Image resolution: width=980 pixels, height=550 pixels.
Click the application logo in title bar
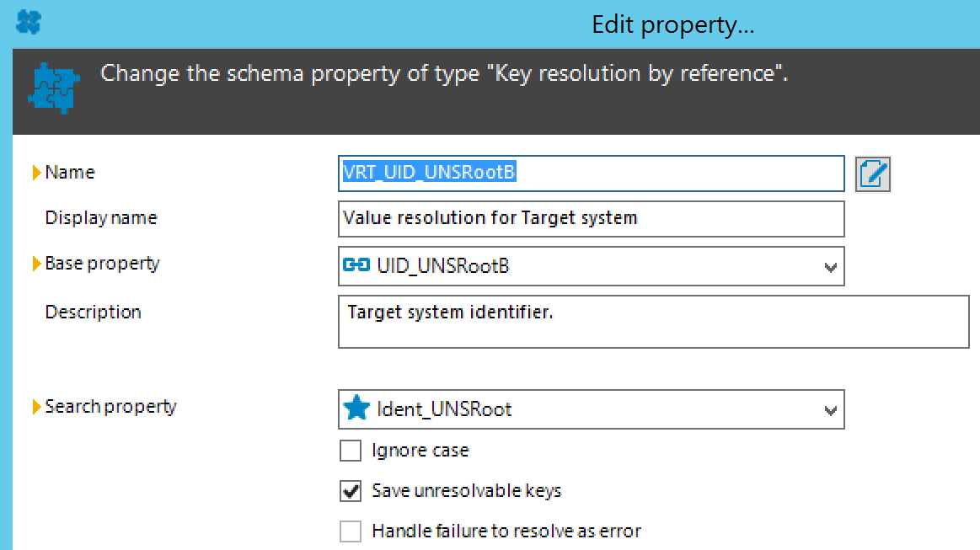pos(28,22)
